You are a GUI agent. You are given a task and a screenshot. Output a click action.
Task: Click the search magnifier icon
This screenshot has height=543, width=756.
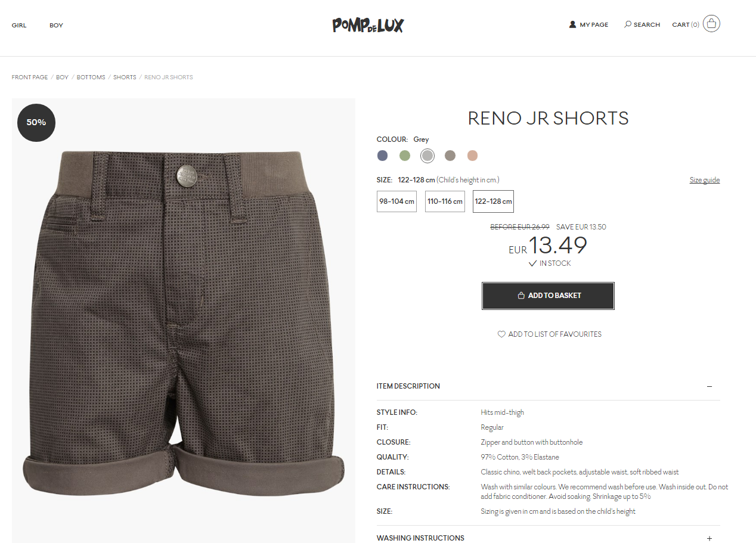628,24
